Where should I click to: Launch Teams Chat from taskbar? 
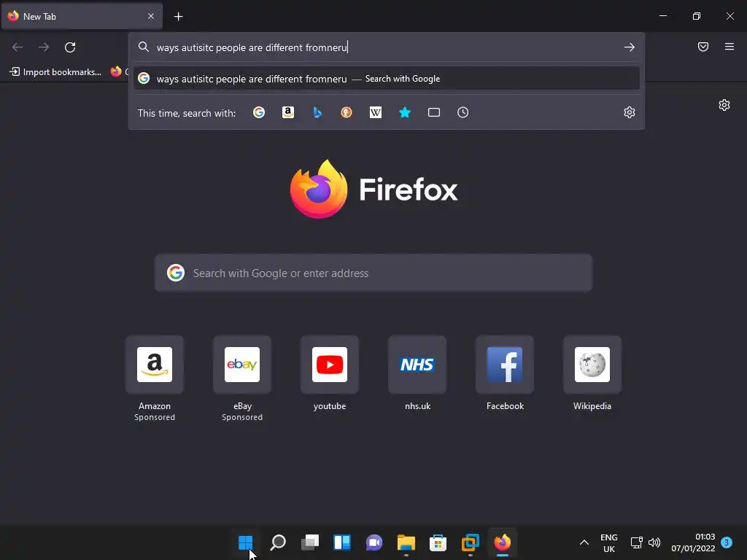click(x=374, y=542)
